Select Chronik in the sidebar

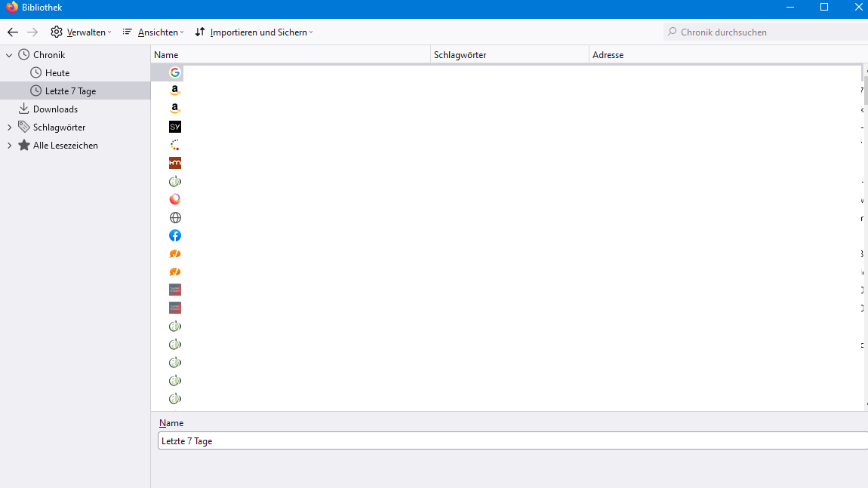[x=49, y=55]
